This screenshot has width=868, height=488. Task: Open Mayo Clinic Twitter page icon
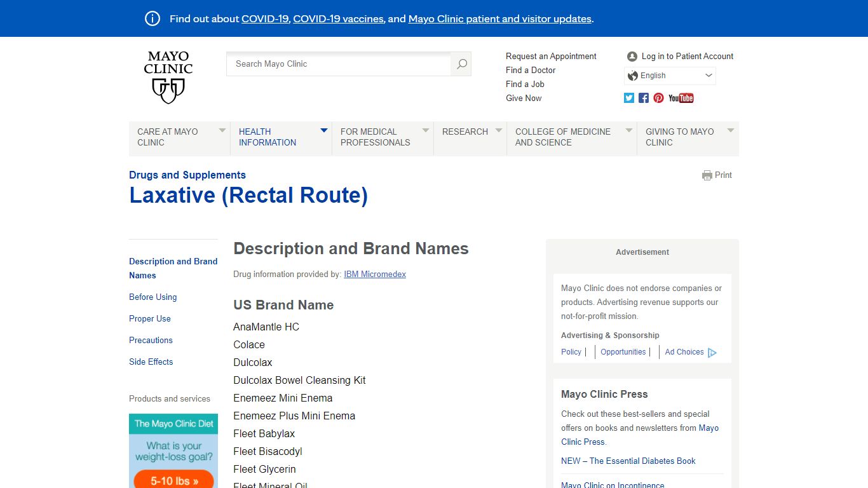click(x=629, y=98)
